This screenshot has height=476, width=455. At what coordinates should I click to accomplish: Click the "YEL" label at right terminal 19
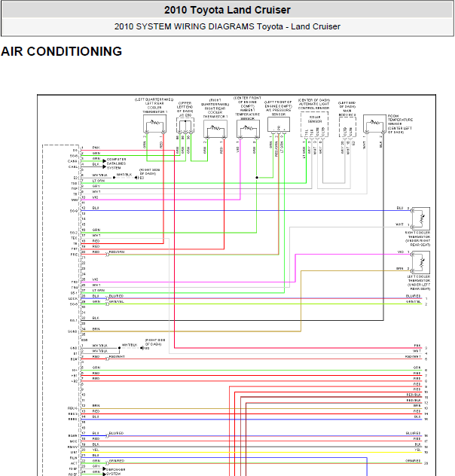click(x=418, y=450)
